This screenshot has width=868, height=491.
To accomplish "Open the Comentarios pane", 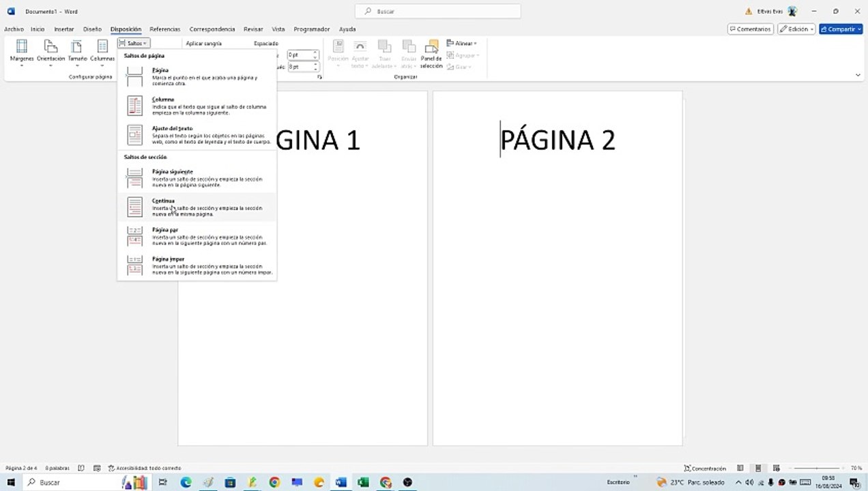I will (751, 29).
